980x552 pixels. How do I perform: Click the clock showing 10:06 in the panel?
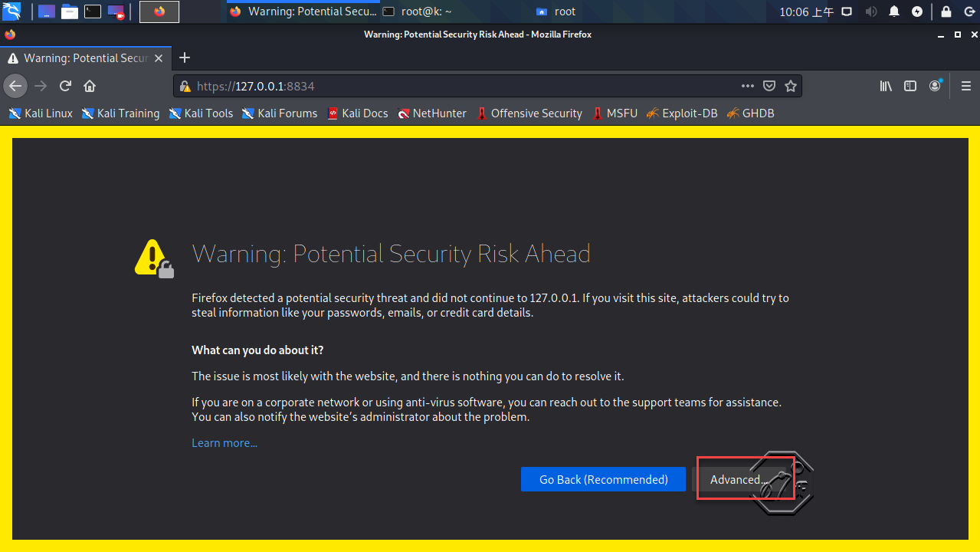(806, 11)
